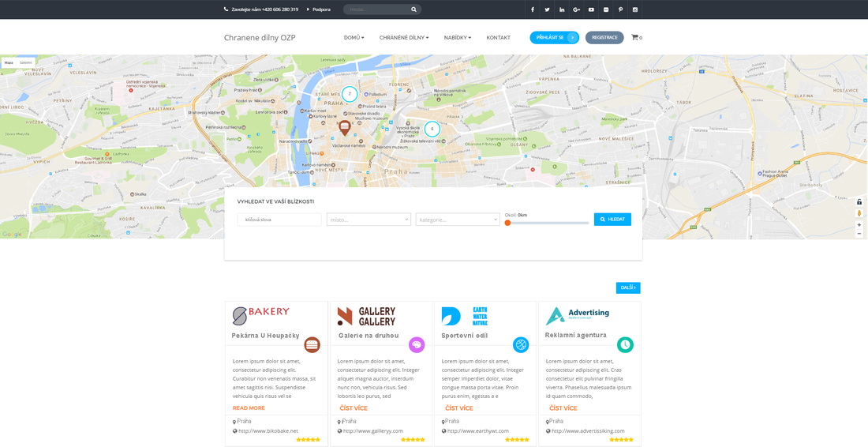Toggle the map lock icon
868x447 pixels.
coord(859,201)
